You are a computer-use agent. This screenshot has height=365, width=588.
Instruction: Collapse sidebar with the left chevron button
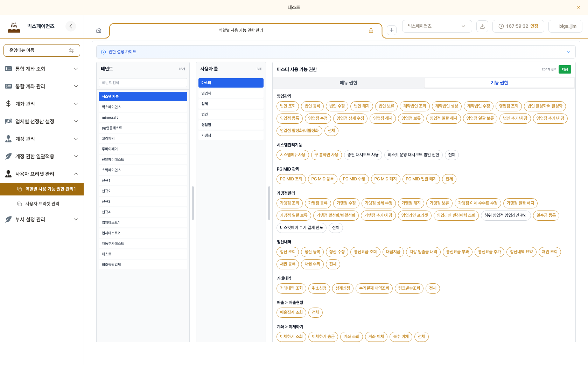click(71, 26)
